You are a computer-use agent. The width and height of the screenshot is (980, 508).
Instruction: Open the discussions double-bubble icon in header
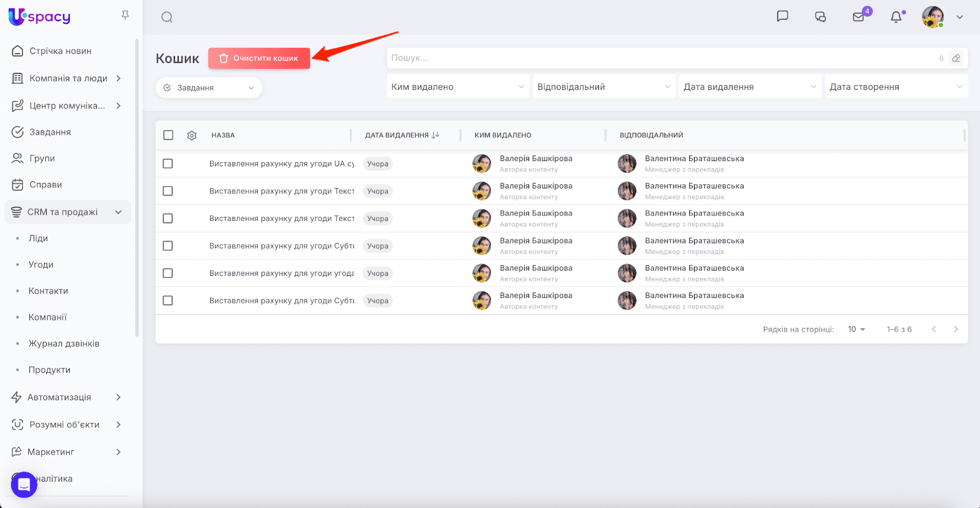click(820, 17)
